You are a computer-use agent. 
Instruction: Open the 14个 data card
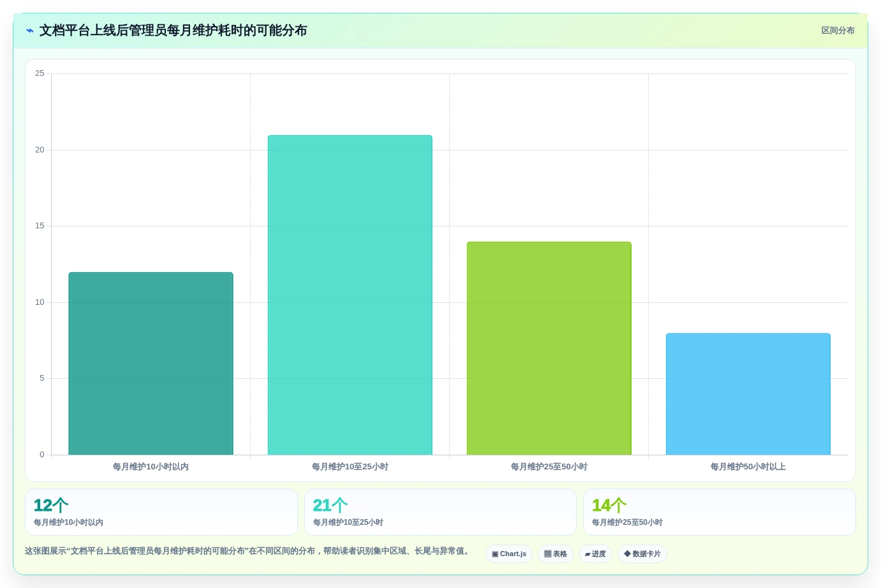point(720,512)
